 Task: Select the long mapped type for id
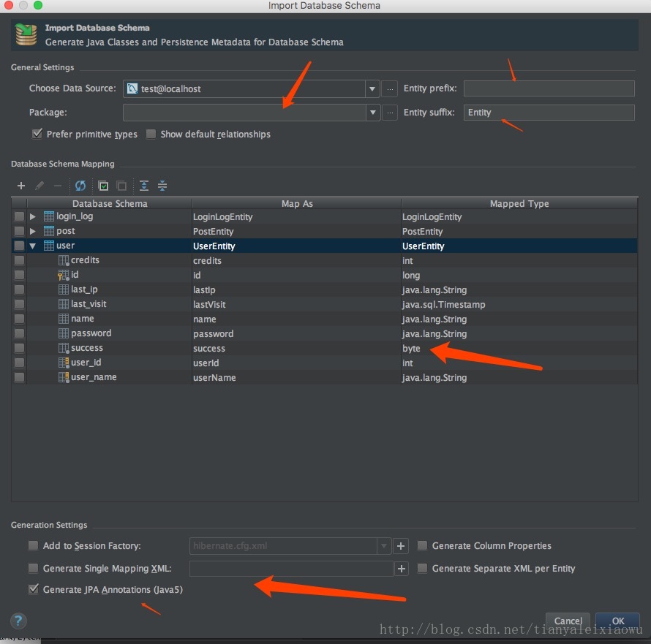pyautogui.click(x=519, y=275)
